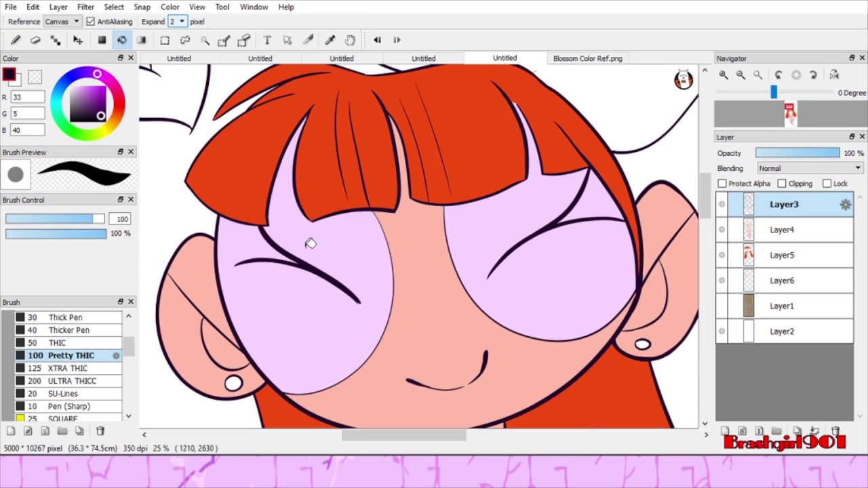Image resolution: width=868 pixels, height=488 pixels.
Task: Open Pretty THIC brush settings gear
Action: click(116, 356)
